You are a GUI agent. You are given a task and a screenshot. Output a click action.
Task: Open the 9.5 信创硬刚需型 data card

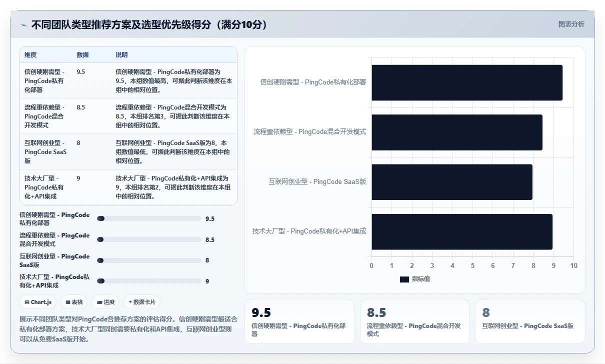299,321
